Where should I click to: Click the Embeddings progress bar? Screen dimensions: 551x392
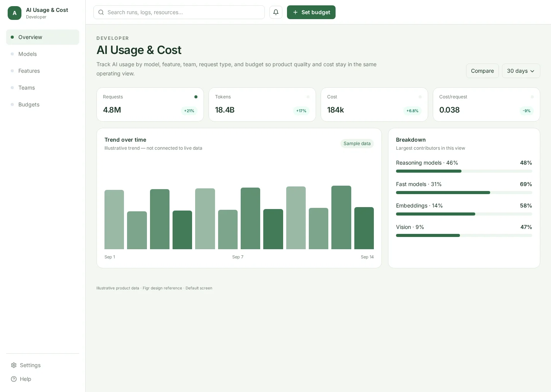pos(464,214)
